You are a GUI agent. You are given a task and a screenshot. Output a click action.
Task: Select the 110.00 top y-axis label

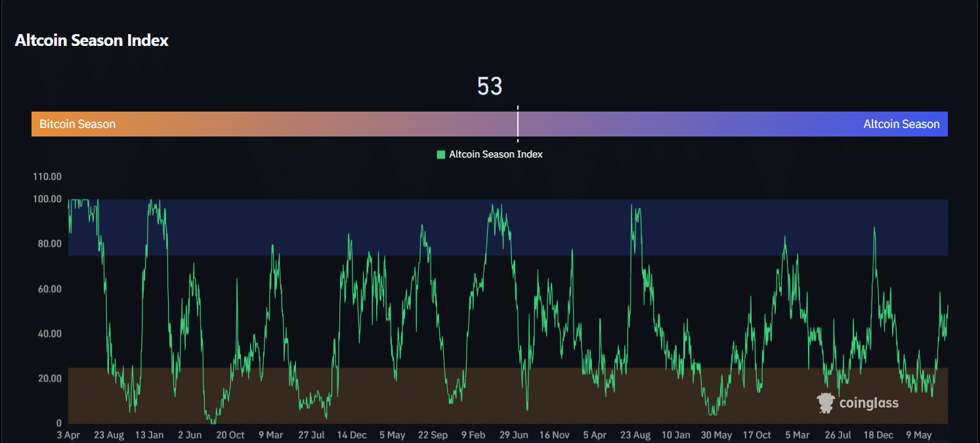click(x=47, y=177)
